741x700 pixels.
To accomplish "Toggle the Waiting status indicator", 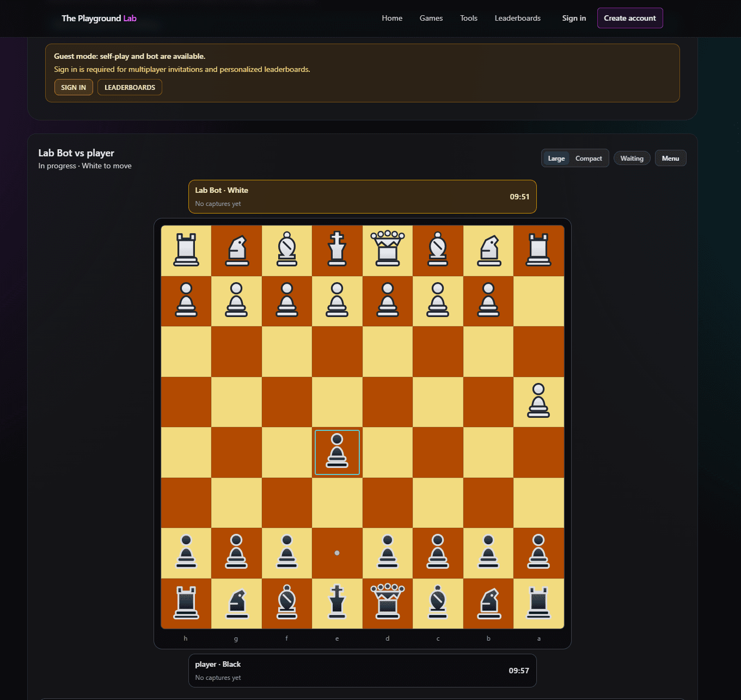I will [x=632, y=158].
